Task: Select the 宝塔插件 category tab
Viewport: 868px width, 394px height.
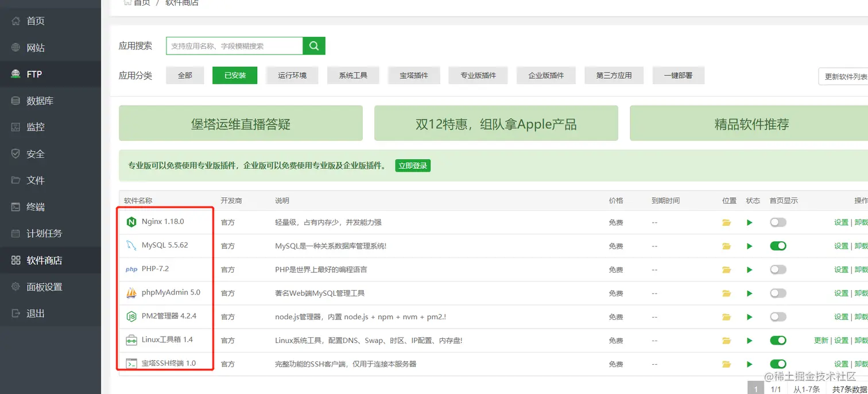Action: coord(414,75)
